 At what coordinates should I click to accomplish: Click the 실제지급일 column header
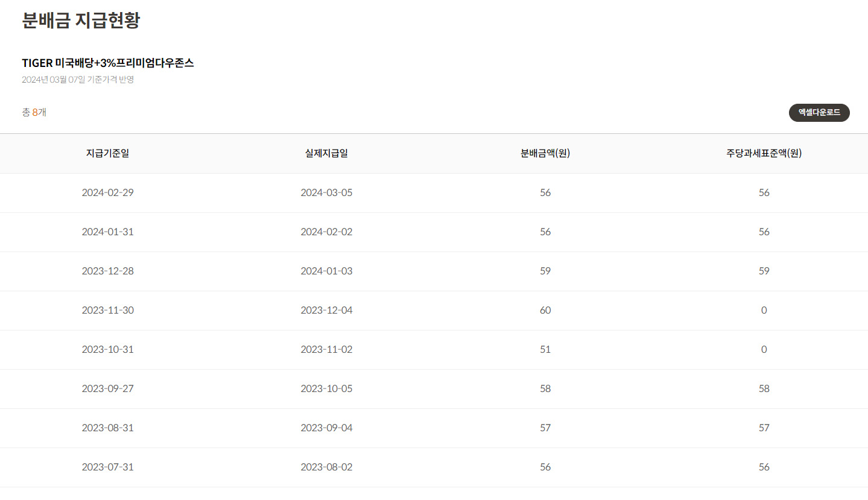pyautogui.click(x=326, y=153)
